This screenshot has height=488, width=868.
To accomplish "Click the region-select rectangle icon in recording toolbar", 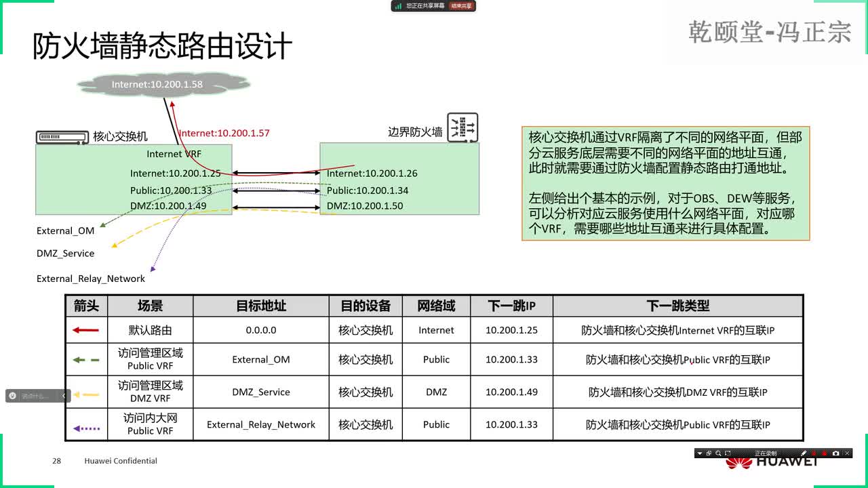I will (x=728, y=453).
